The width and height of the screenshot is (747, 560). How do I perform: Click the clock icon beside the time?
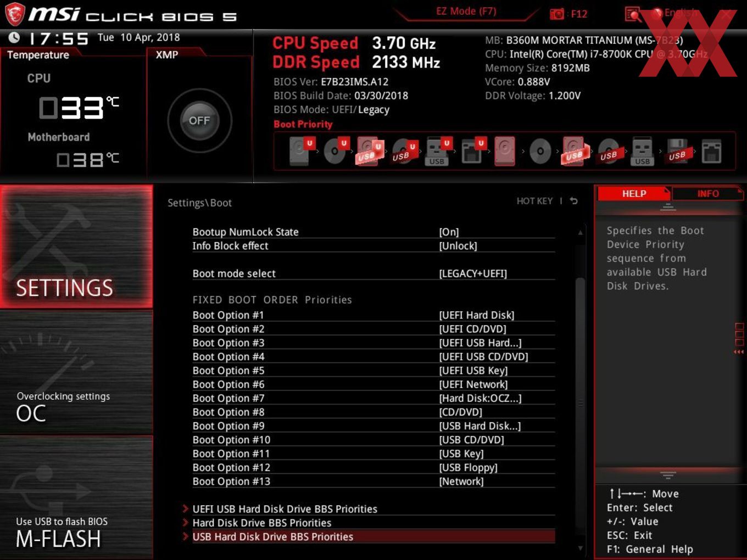click(x=14, y=37)
